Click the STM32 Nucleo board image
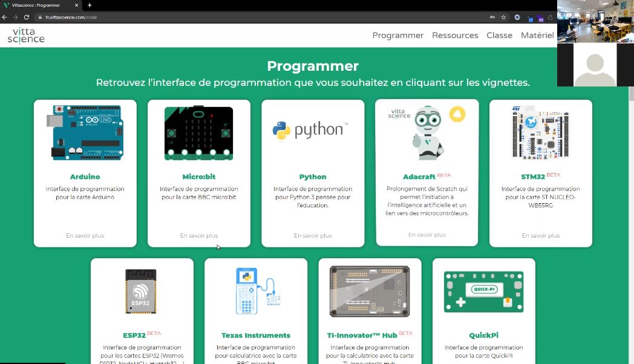The image size is (634, 364). [x=541, y=132]
